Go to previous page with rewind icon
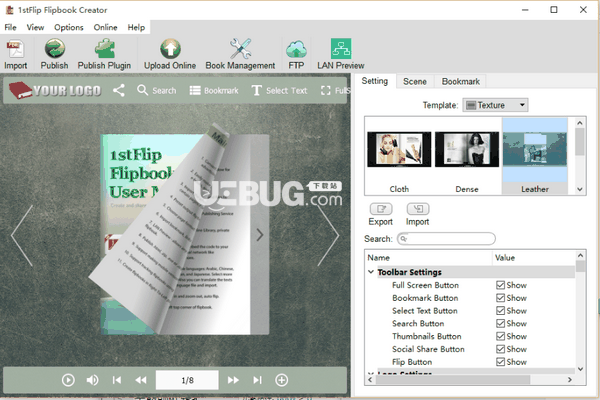600x400 pixels. point(141,380)
